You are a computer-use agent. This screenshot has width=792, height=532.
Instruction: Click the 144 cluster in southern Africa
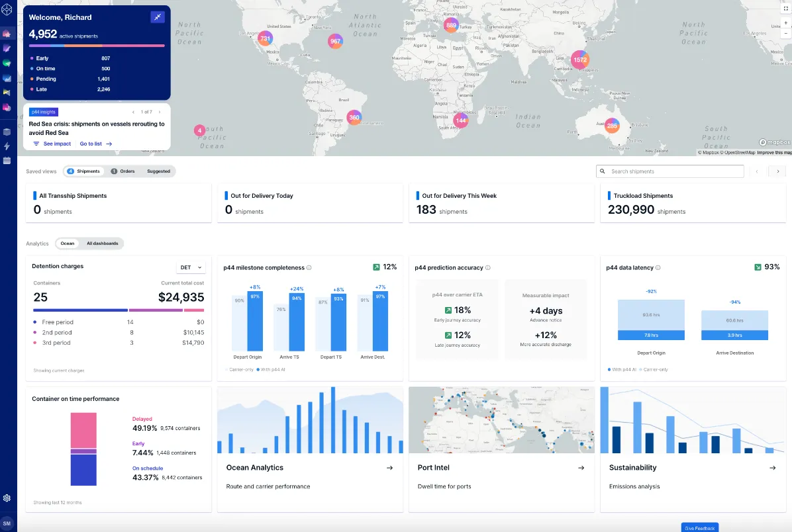pyautogui.click(x=461, y=120)
